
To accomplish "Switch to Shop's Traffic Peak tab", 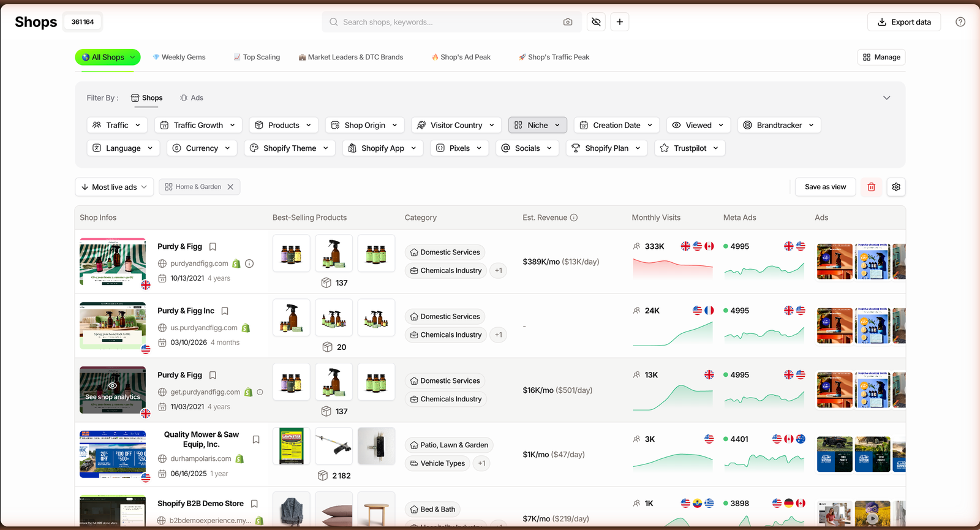I will pos(554,57).
